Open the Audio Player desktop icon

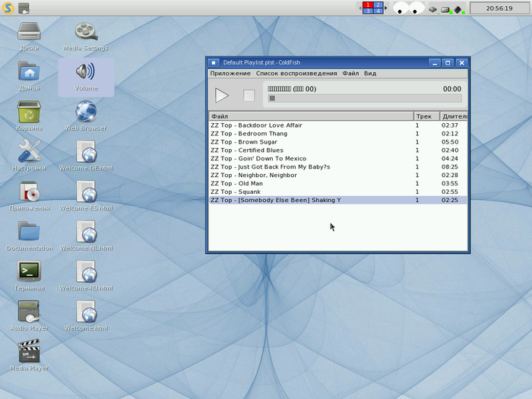29,312
